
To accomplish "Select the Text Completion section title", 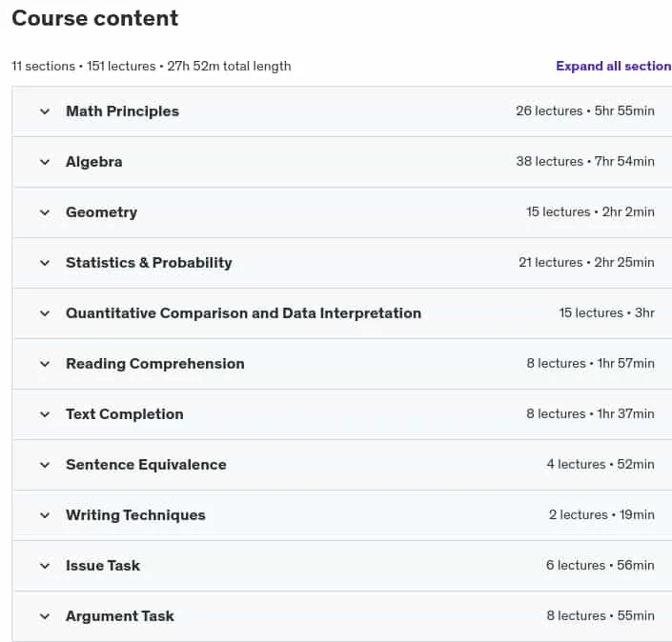I will pos(125,414).
